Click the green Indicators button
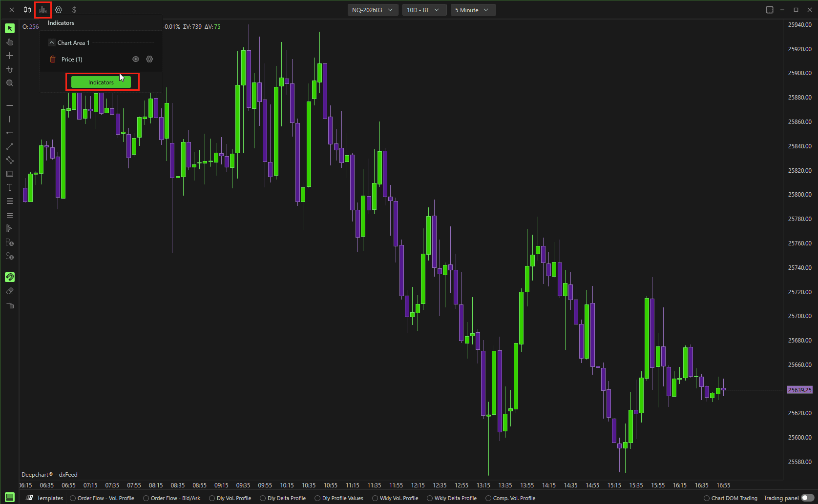The image size is (818, 504). pos(101,82)
